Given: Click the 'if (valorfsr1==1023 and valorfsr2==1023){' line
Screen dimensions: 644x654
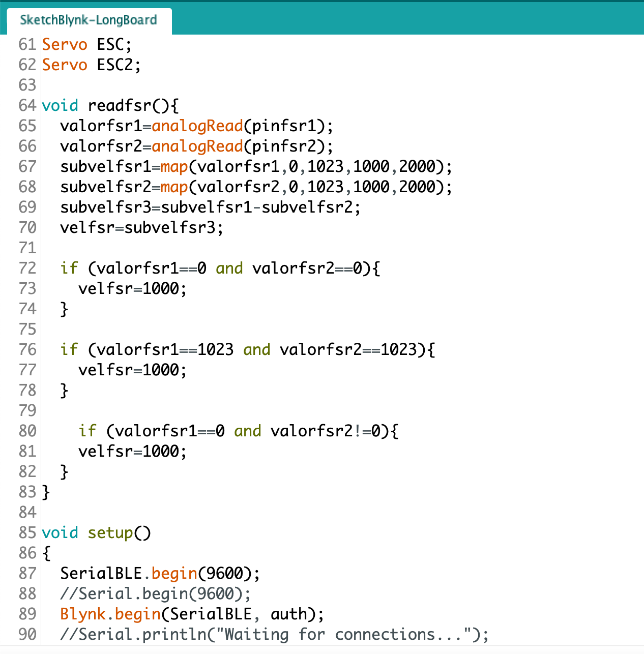Looking at the screenshot, I should click(247, 350).
